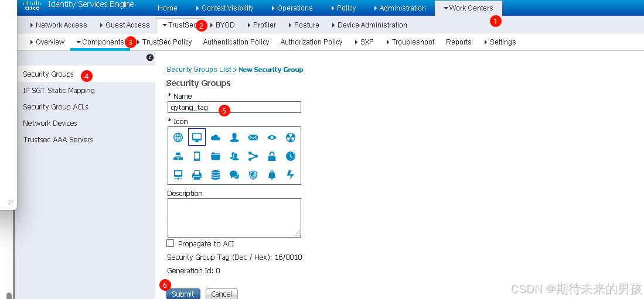
Task: Expand the Context Visibility menu
Action: (x=224, y=8)
